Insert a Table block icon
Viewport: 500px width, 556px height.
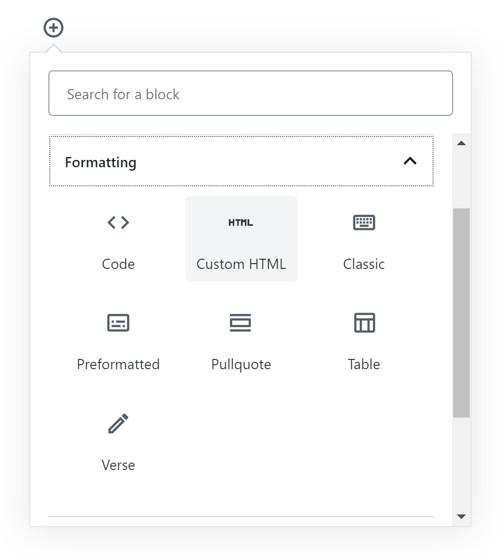click(364, 323)
